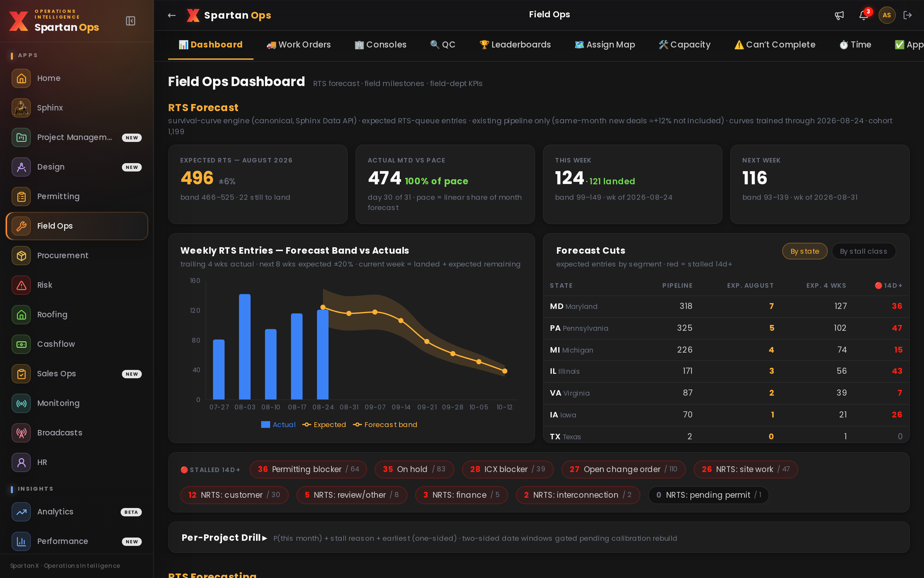The height and width of the screenshot is (578, 924).
Task: Open Home app icon in sidebar
Action: 21,78
